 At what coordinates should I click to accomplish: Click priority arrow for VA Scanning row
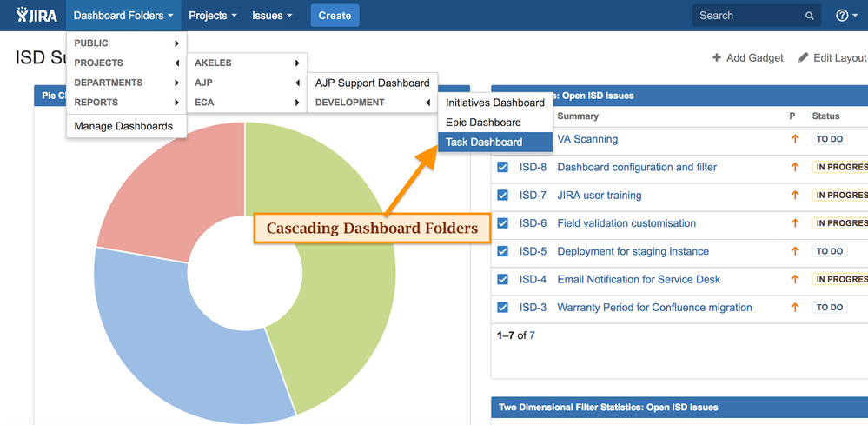click(795, 139)
